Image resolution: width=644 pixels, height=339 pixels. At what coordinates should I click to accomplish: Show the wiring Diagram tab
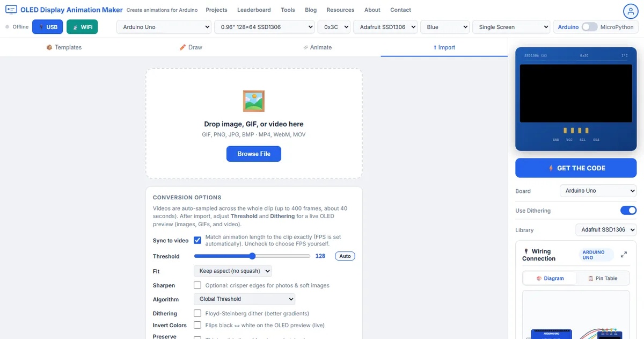(x=550, y=278)
